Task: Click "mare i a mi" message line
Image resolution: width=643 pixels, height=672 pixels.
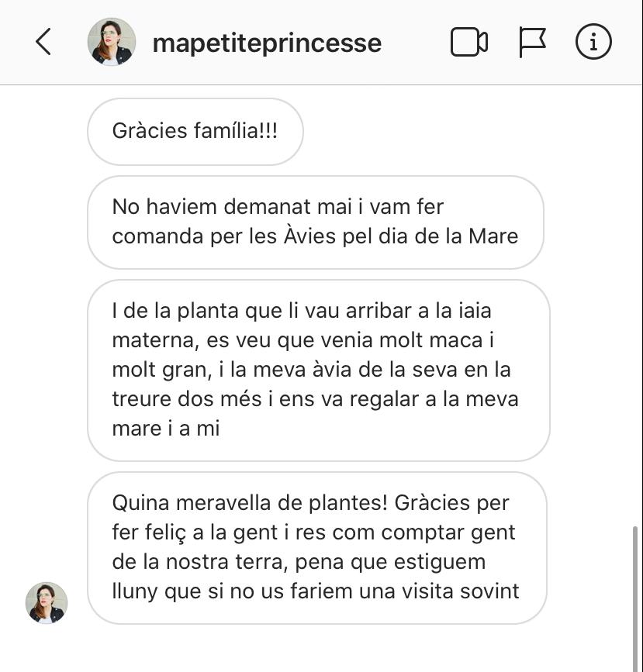Action: click(166, 429)
